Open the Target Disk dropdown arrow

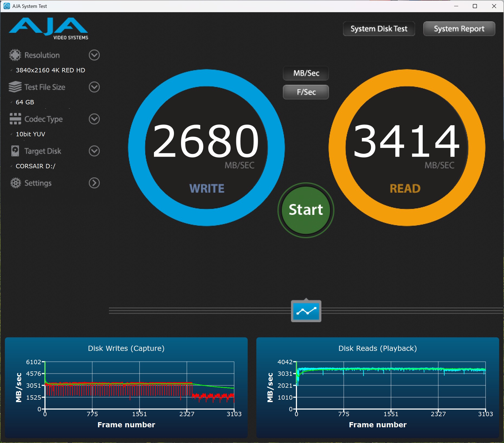tap(94, 151)
